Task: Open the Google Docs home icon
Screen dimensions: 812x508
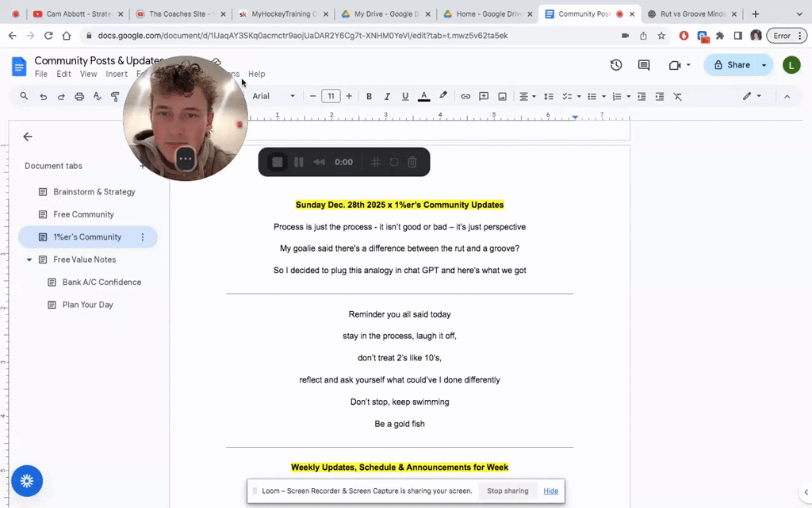Action: (x=19, y=67)
